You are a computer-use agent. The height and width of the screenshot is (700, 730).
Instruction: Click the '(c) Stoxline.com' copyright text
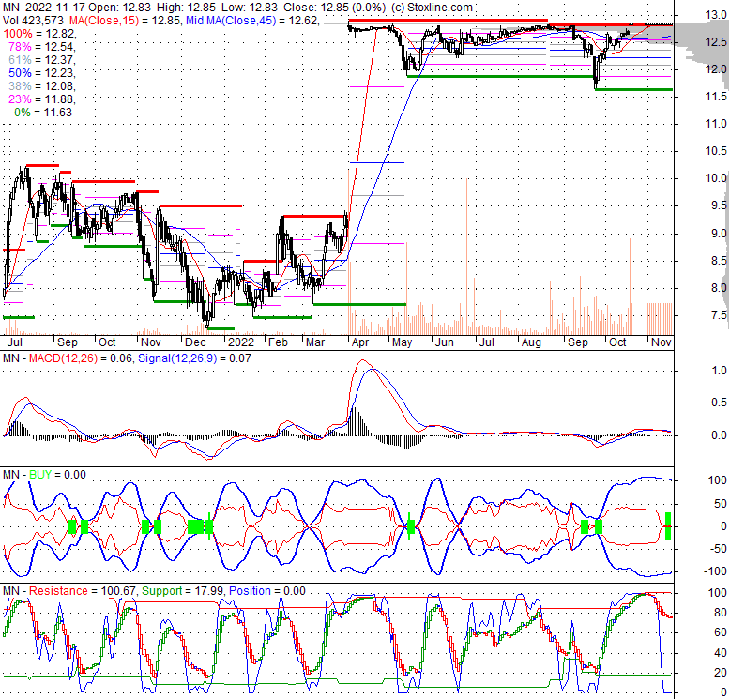[432, 8]
